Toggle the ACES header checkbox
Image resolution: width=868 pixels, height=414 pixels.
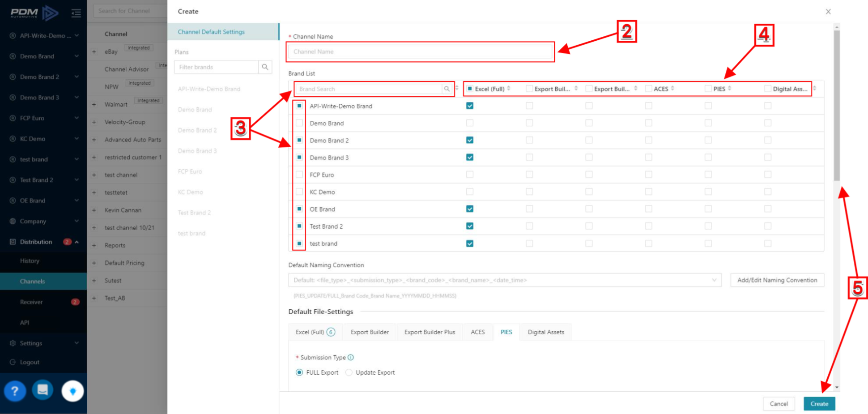click(648, 89)
